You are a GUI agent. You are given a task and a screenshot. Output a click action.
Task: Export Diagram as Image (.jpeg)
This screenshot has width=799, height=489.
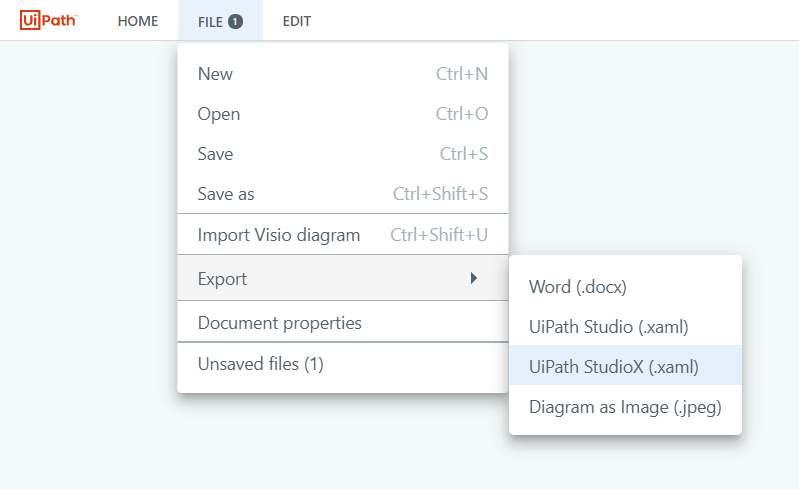[x=625, y=406]
